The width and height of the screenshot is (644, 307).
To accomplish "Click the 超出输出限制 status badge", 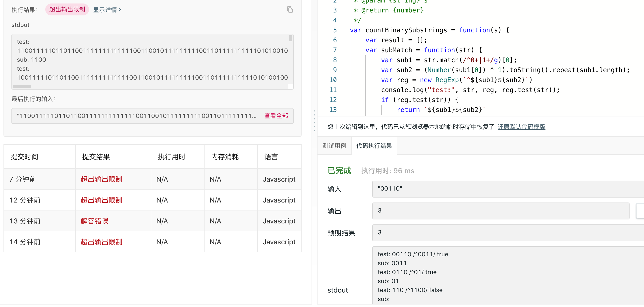I will 67,9.
